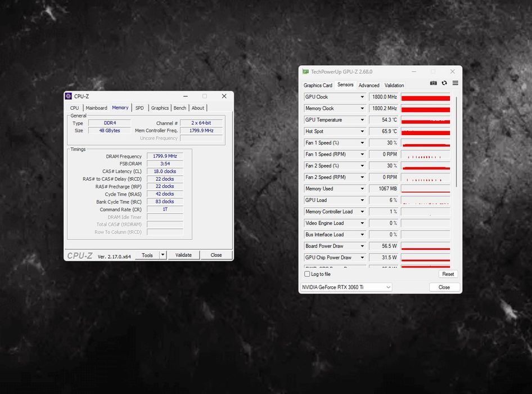This screenshot has width=532, height=394.
Task: Click the FSB:DRAM 3:54 value
Action: (165, 164)
